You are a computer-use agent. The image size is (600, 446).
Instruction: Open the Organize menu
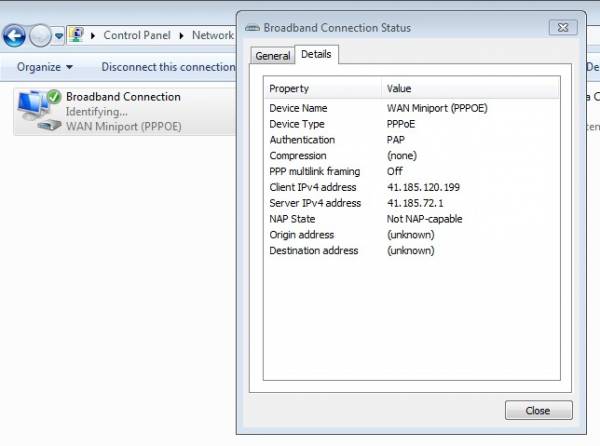point(45,67)
